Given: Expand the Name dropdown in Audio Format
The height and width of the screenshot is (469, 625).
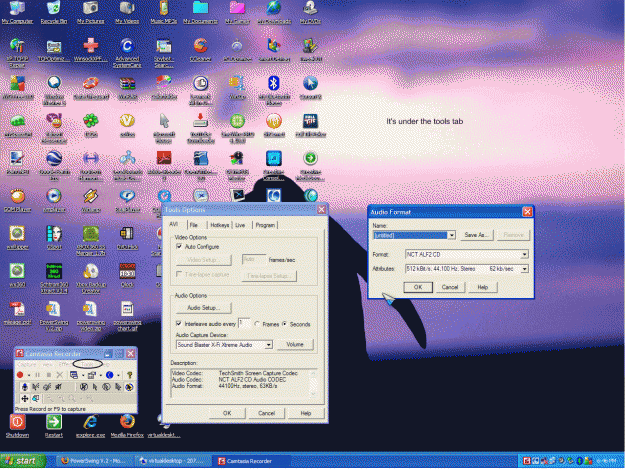Looking at the screenshot, I should 451,235.
